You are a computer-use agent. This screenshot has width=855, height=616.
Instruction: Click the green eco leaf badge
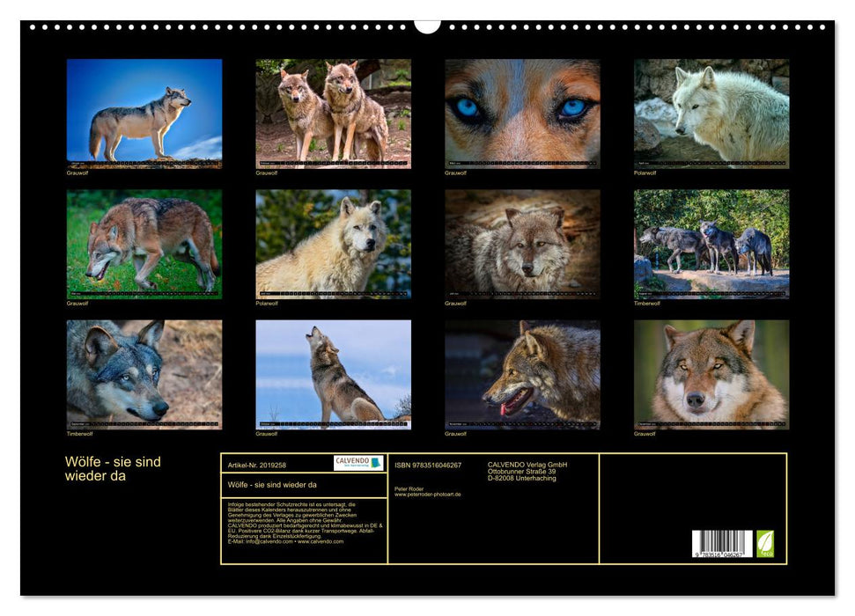click(765, 543)
